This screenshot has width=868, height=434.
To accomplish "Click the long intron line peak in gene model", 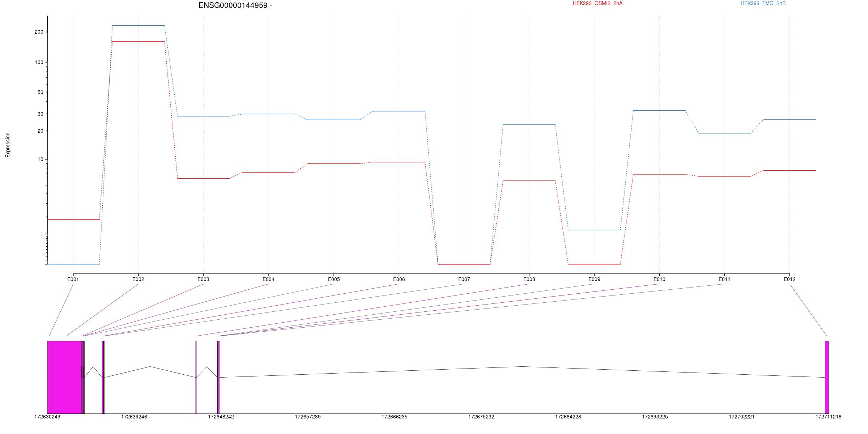I will (522, 366).
